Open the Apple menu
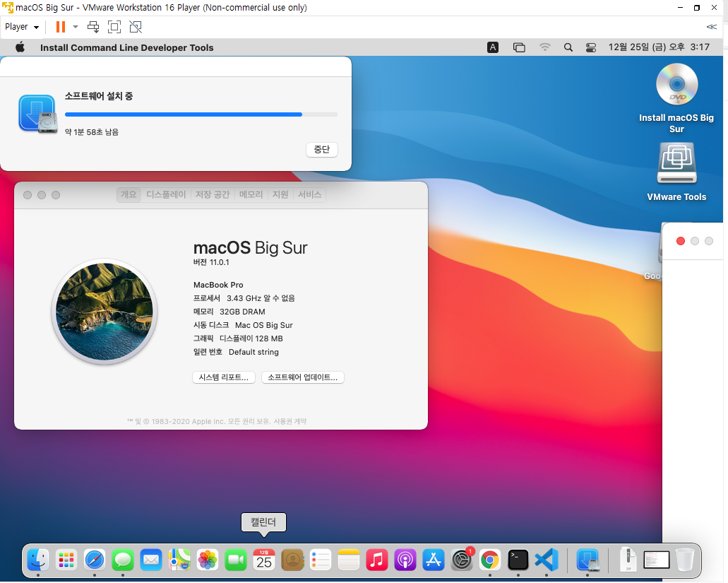The width and height of the screenshot is (728, 583). (20, 47)
